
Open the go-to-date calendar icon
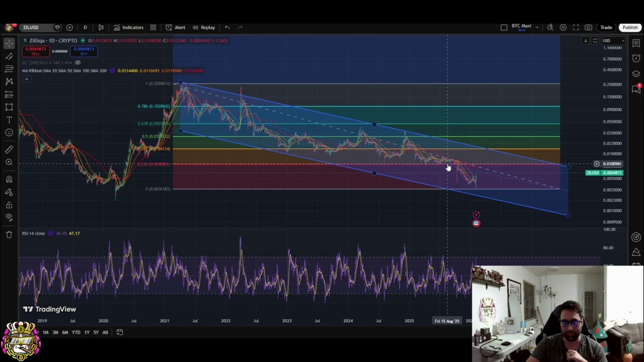point(119,332)
